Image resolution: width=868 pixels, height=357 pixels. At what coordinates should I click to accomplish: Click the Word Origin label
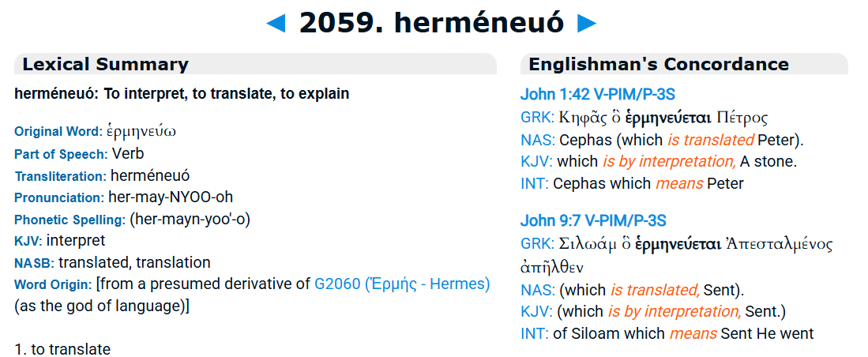click(53, 284)
